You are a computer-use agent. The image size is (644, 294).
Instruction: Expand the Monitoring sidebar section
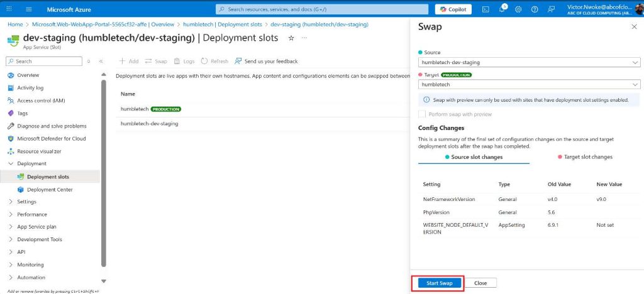tap(11, 265)
